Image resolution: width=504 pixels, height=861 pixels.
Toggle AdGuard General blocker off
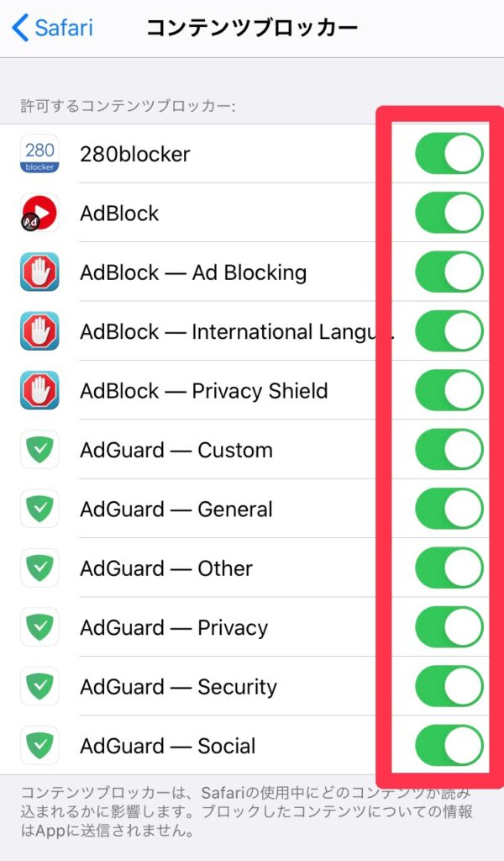(x=449, y=509)
